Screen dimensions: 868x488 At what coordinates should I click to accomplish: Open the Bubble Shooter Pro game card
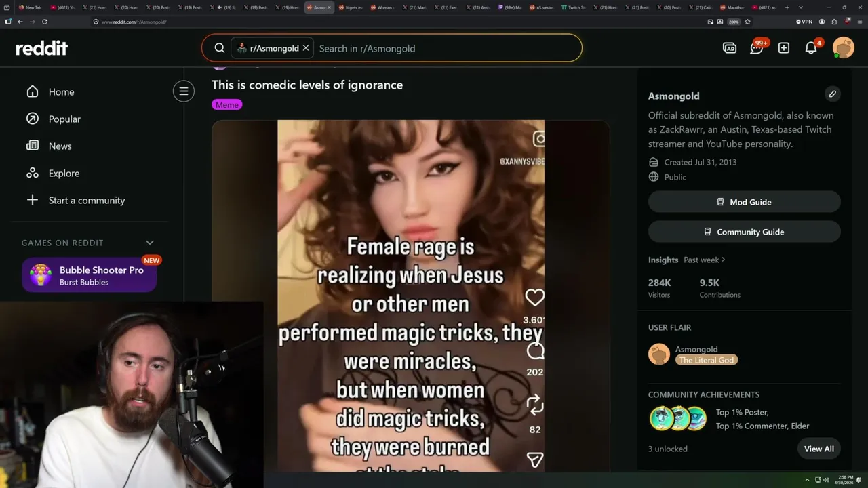[x=89, y=275]
